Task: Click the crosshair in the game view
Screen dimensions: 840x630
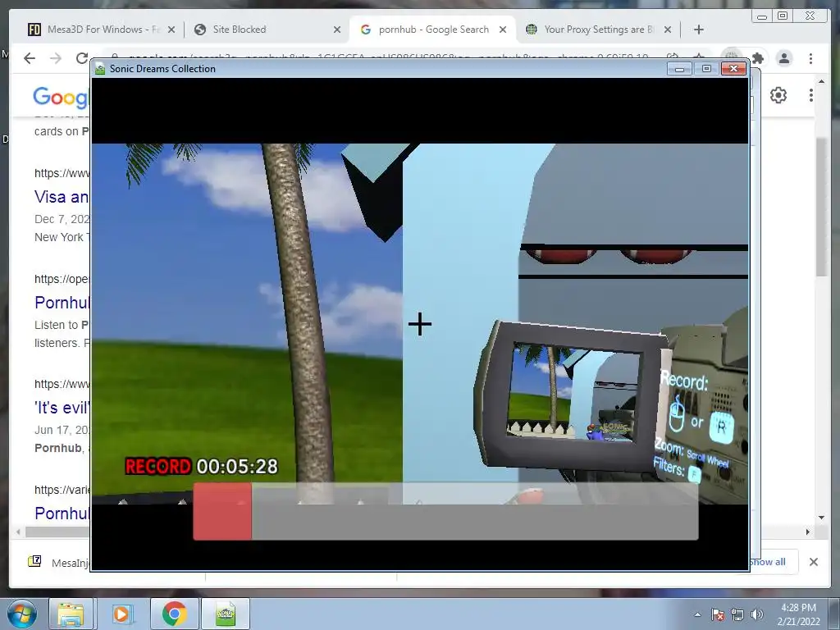Action: tap(419, 324)
